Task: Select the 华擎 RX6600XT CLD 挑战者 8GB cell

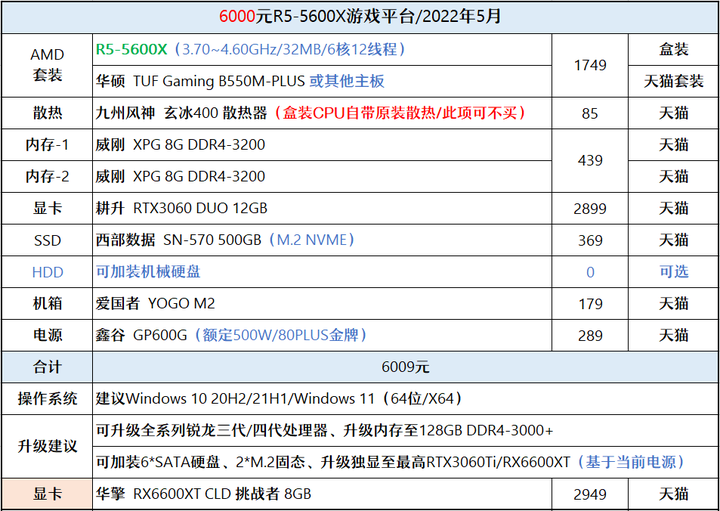Action: 322,494
